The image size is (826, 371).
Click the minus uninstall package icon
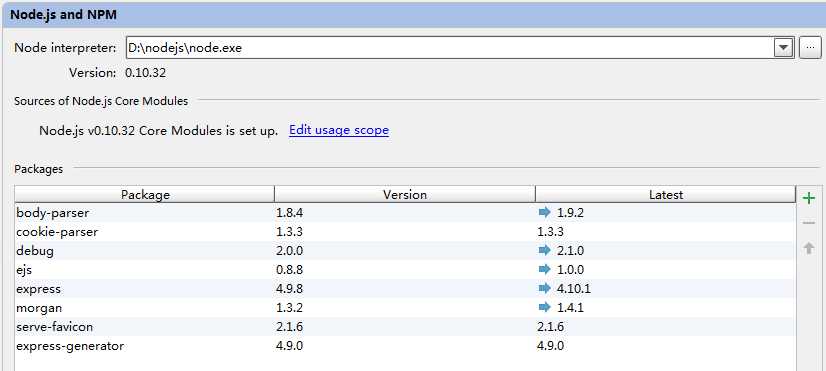pos(808,223)
